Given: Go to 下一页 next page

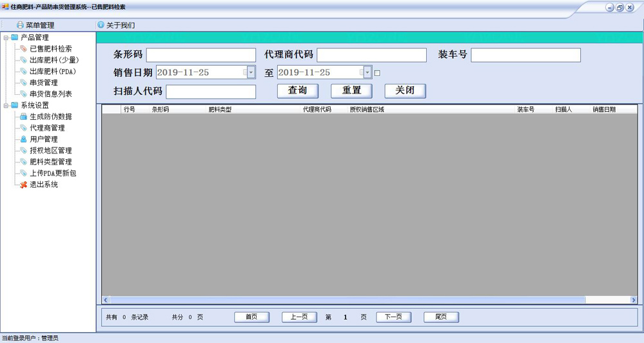Looking at the screenshot, I should 393,317.
